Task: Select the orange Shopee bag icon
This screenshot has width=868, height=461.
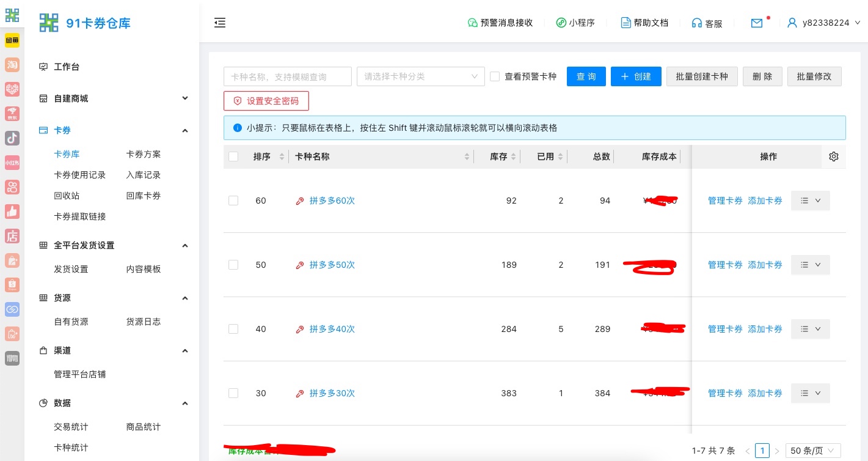Action: click(12, 285)
